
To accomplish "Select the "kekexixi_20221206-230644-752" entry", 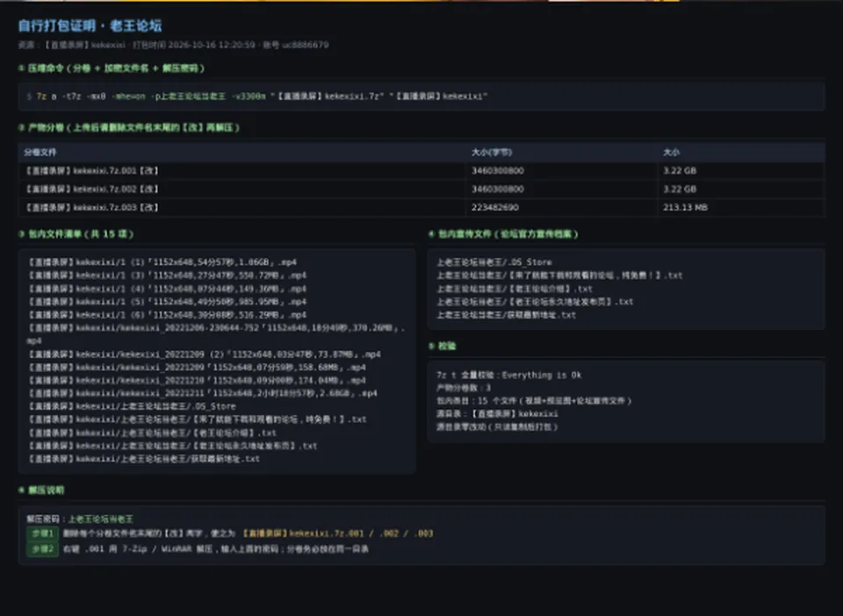I will 216,334.
